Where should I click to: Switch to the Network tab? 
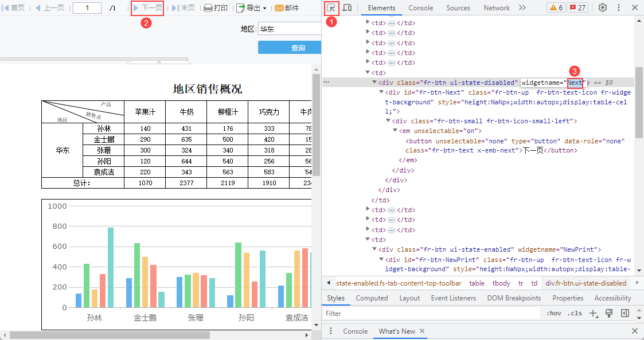point(496,8)
